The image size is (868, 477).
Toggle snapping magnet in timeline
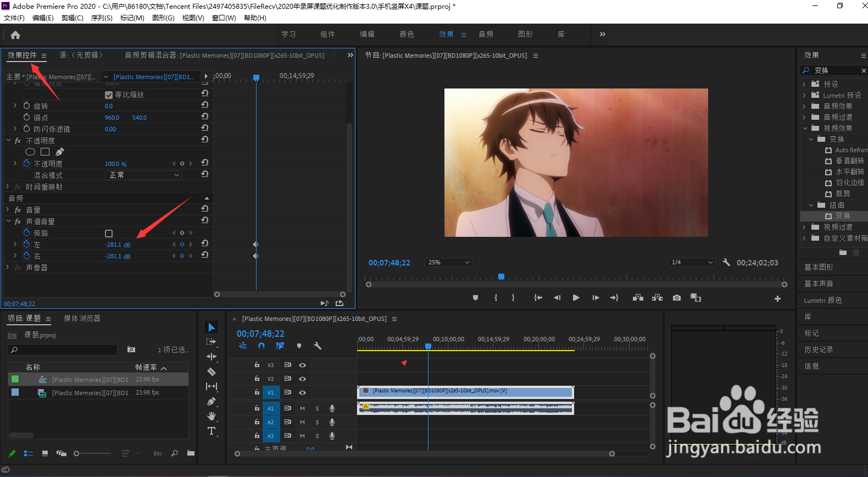(261, 346)
